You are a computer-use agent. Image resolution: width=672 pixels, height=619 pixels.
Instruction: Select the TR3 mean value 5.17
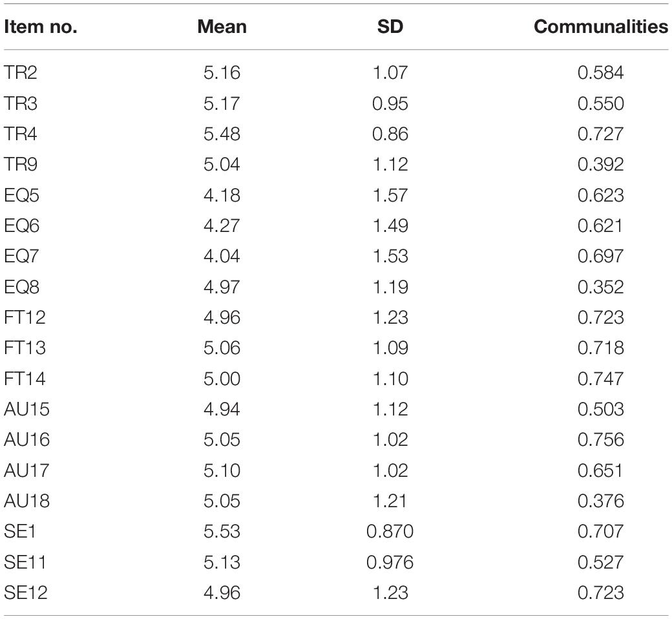point(222,103)
